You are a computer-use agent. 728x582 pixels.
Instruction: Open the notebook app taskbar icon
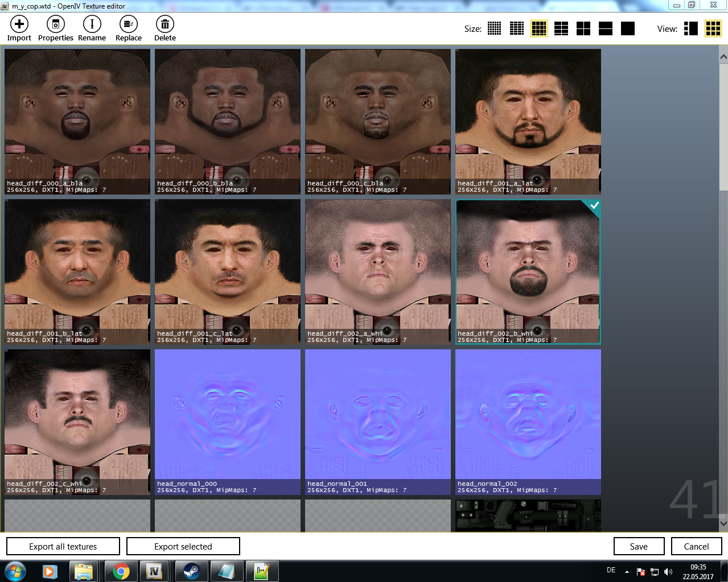pyautogui.click(x=227, y=571)
